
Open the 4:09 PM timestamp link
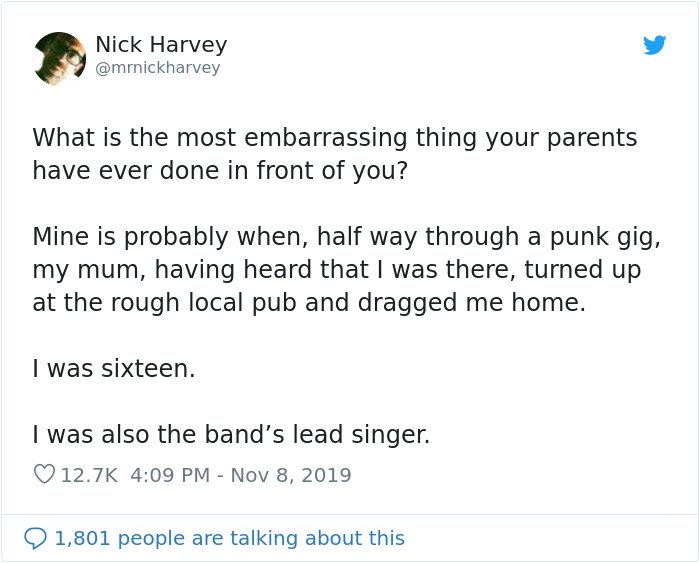170,475
